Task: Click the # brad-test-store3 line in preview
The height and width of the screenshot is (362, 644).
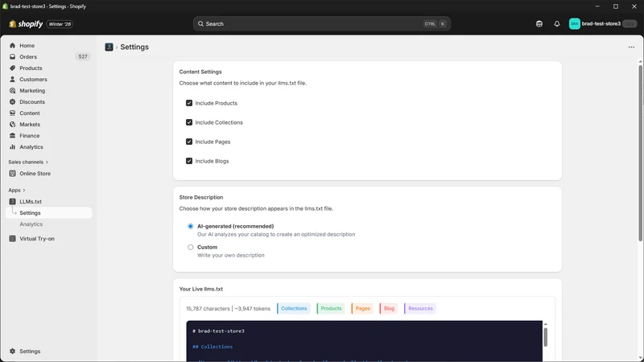Action: coord(218,331)
